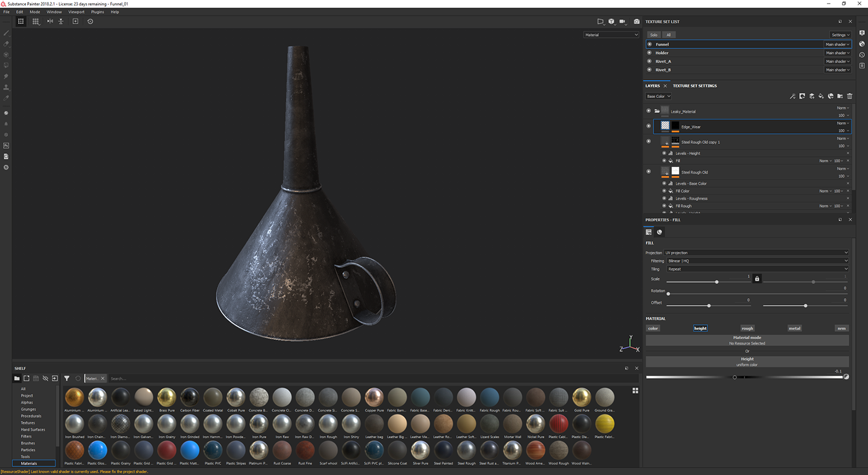Click the video camera icon in viewport toolbar

(x=623, y=21)
